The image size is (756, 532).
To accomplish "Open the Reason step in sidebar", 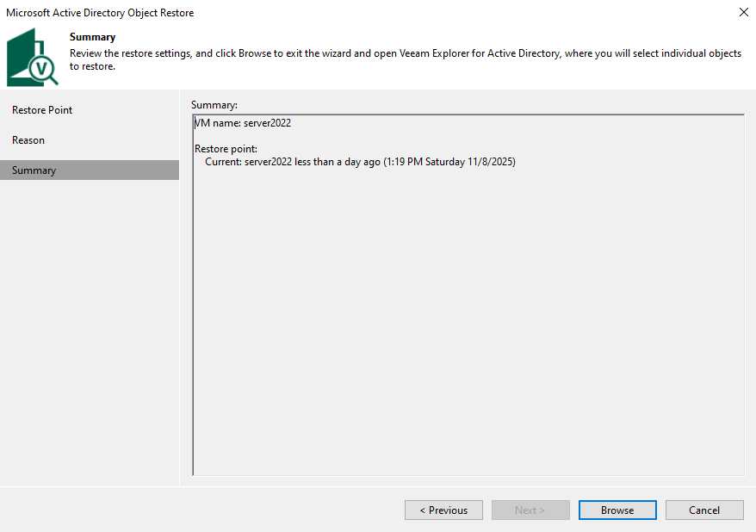I will point(28,140).
